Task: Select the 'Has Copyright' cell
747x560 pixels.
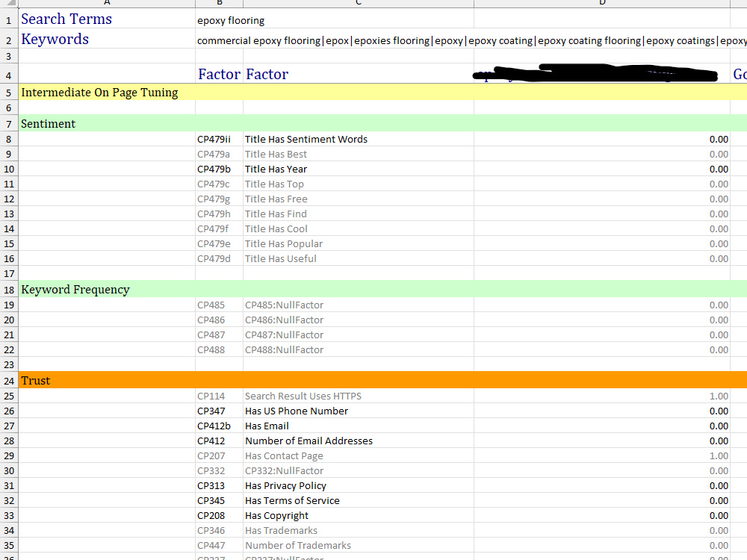Action: tap(359, 515)
